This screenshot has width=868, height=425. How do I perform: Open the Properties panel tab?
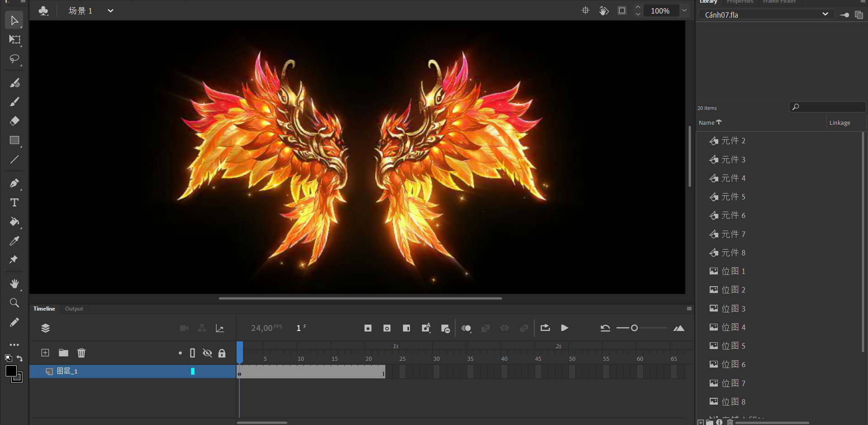(740, 2)
